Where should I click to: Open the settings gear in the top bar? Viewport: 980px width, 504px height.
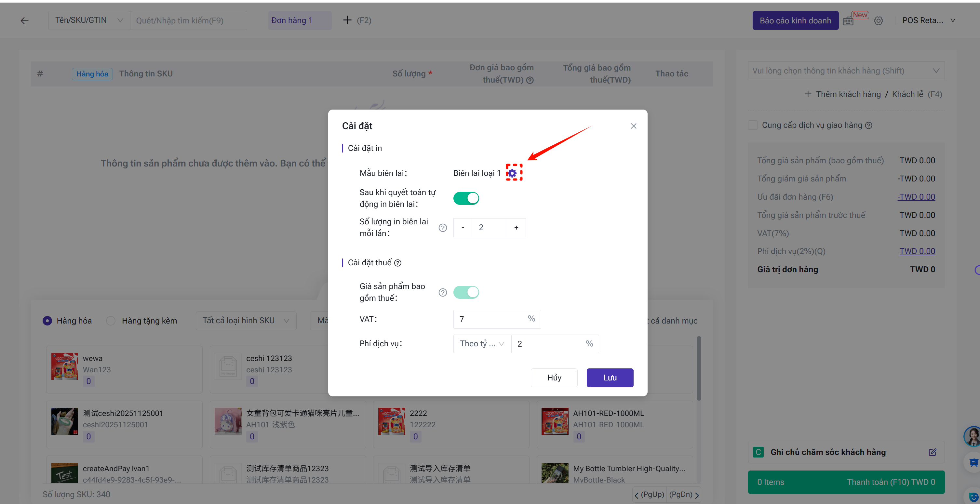pos(878,20)
